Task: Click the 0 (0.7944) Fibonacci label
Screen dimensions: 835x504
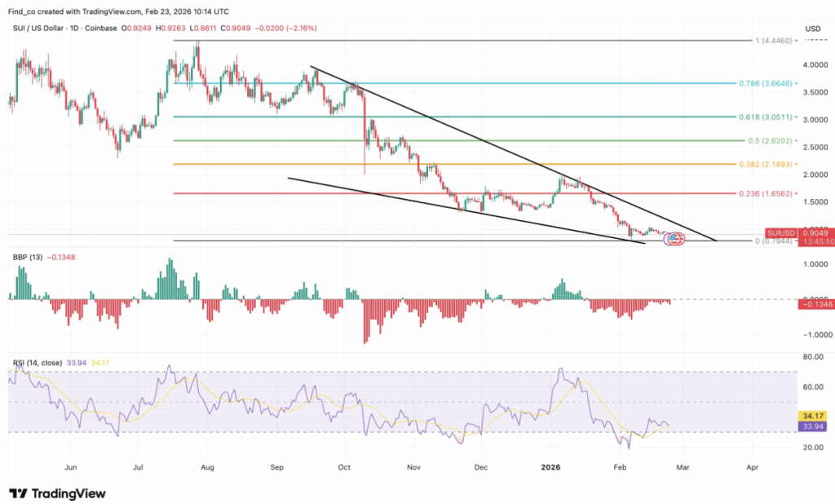Action: point(771,242)
